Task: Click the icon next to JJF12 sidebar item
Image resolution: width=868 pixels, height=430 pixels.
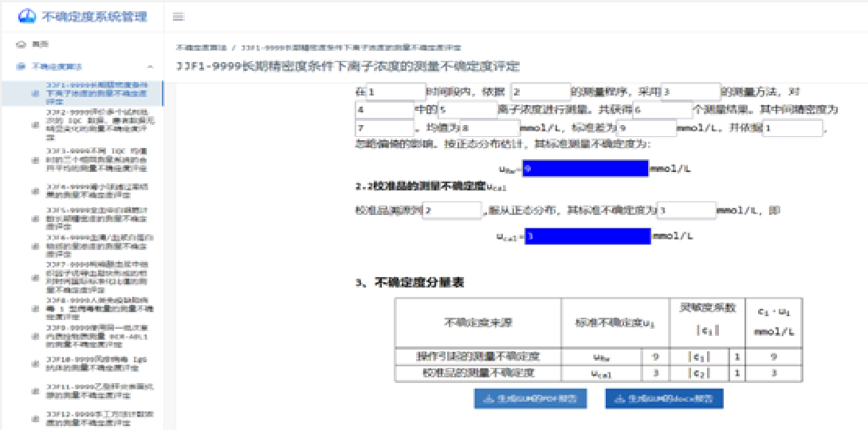Action: tap(34, 418)
